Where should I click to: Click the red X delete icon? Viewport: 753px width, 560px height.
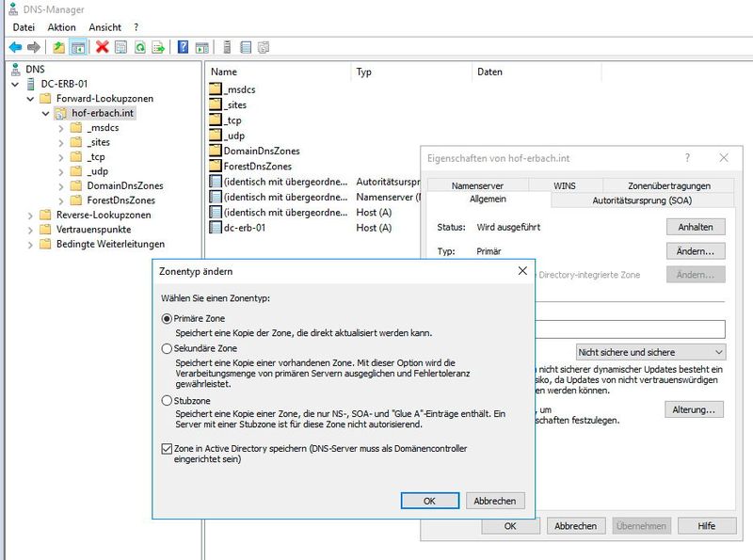102,45
